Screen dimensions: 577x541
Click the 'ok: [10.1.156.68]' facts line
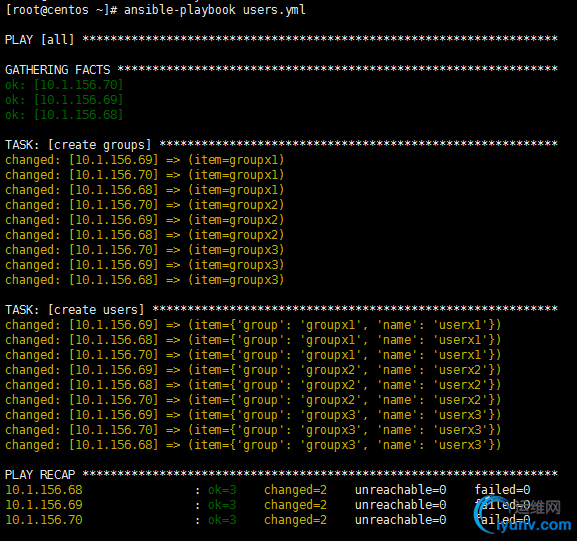pos(64,115)
